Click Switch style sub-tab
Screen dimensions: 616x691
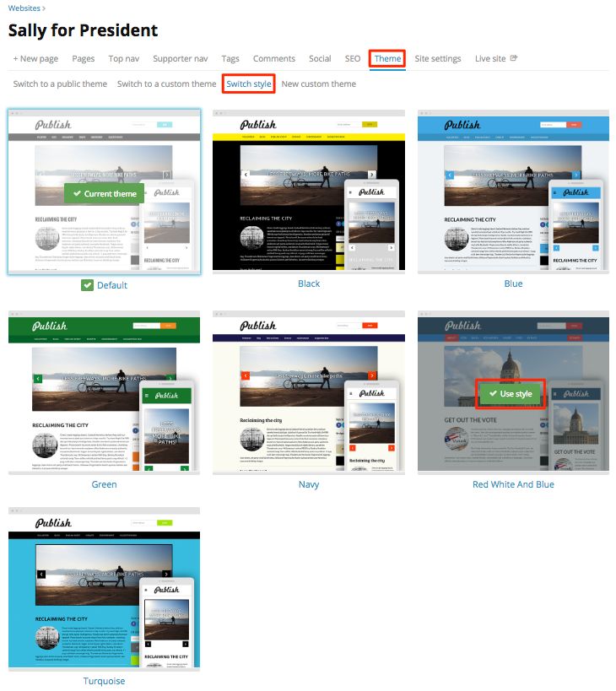coord(249,84)
